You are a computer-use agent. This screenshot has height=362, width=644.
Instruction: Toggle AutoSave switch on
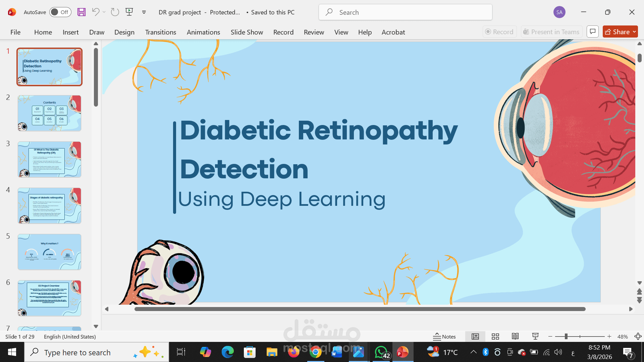click(60, 12)
